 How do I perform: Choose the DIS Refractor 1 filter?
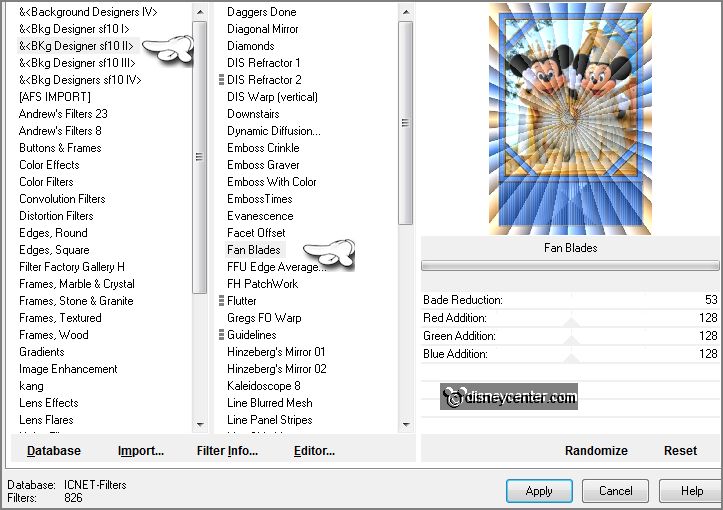point(263,63)
